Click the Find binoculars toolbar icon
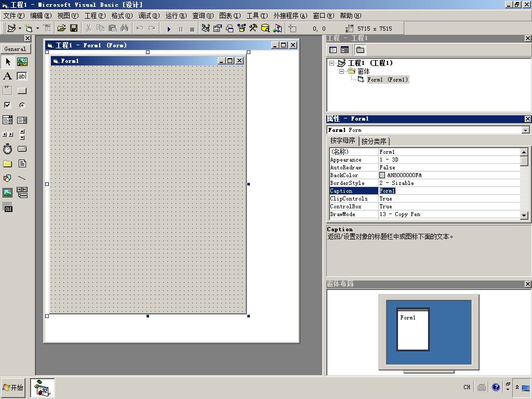 pos(124,29)
